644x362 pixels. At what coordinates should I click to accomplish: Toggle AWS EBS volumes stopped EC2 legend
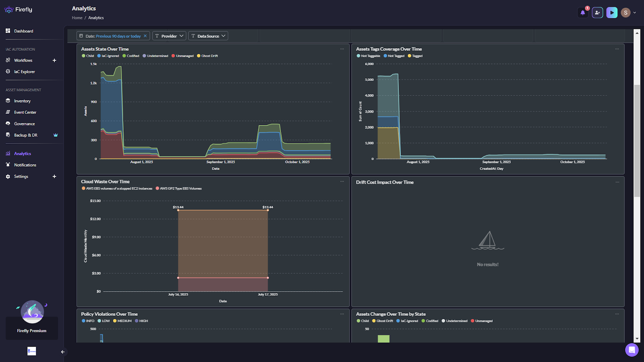(117, 188)
